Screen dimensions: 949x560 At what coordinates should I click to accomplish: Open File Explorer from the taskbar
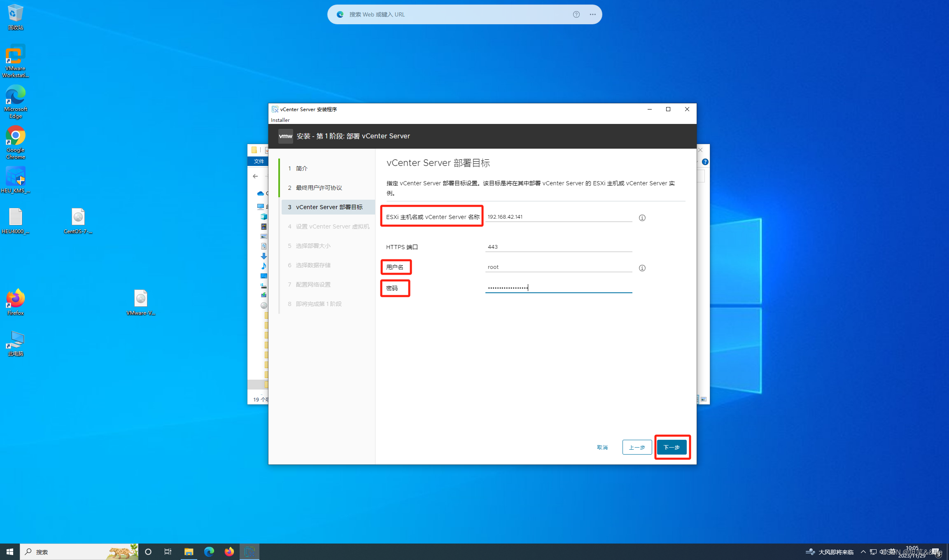[189, 552]
